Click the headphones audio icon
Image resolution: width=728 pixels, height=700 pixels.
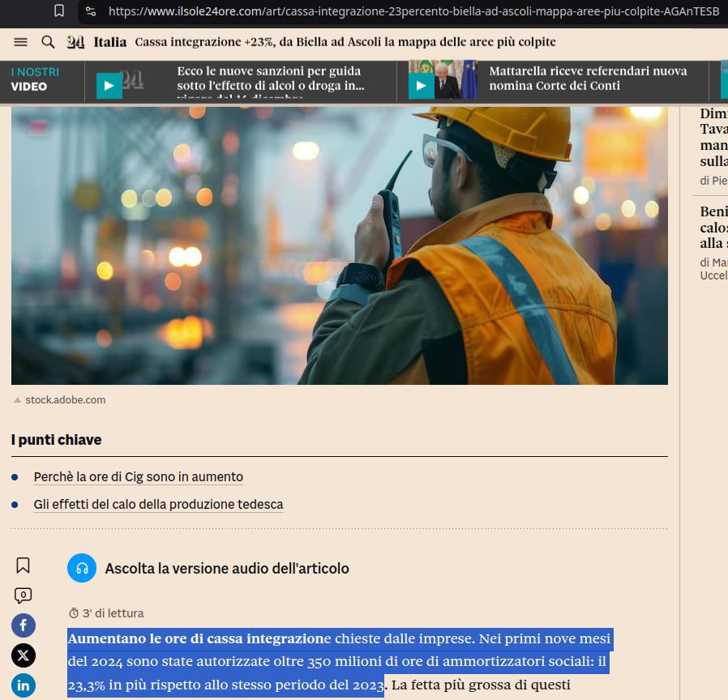pyautogui.click(x=82, y=569)
